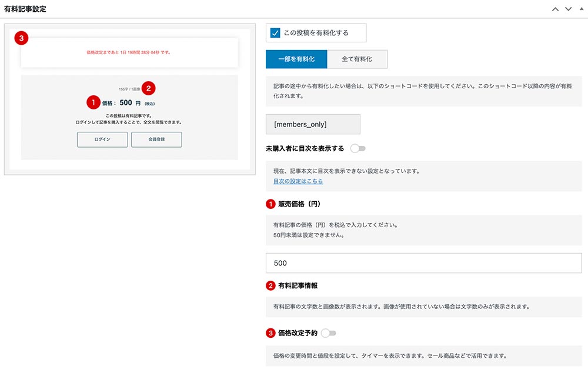This screenshot has height=379, width=588.
Task: Click the price countdown timer banner
Action: tap(129, 52)
